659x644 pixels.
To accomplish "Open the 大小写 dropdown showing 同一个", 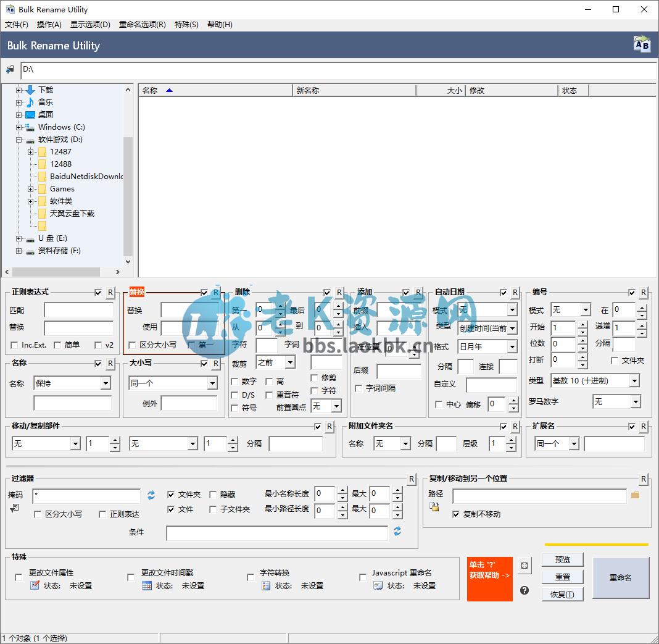I will (173, 383).
